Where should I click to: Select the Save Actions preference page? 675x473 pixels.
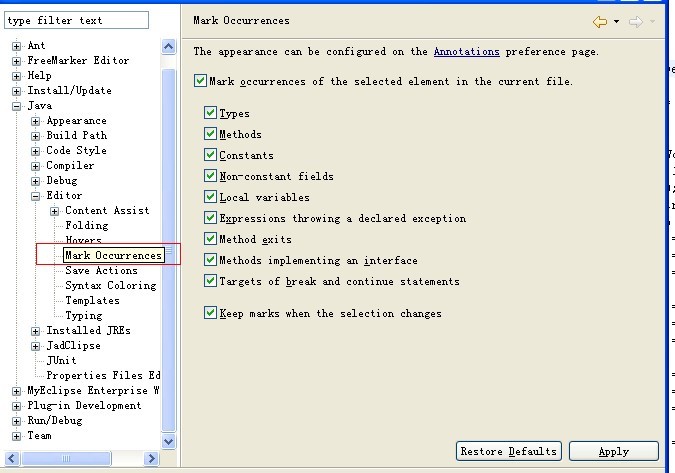tap(101, 271)
